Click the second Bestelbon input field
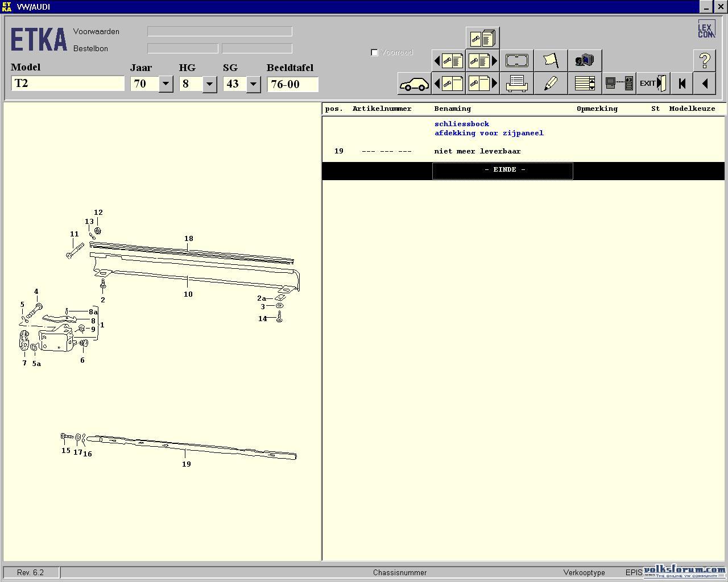This screenshot has width=728, height=582. point(257,48)
